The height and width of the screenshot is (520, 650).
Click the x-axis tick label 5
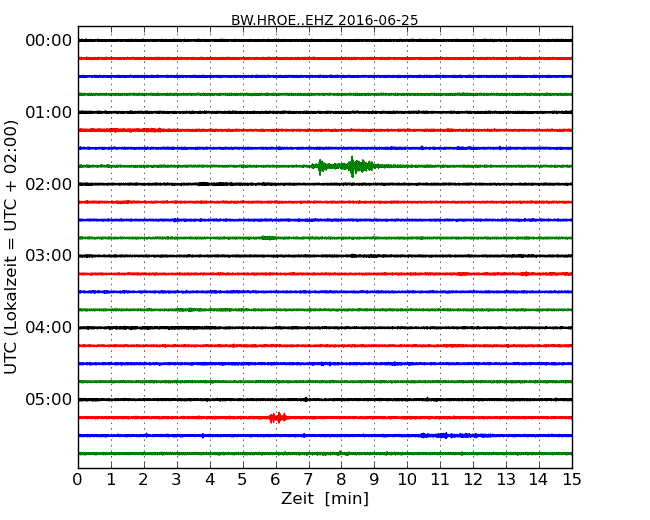[x=243, y=480]
